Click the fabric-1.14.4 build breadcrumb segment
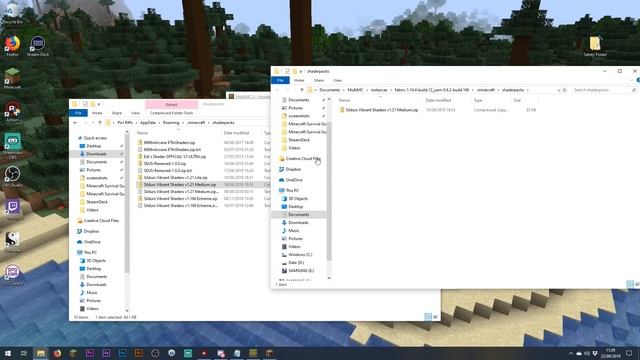The image size is (640, 360). coord(431,90)
